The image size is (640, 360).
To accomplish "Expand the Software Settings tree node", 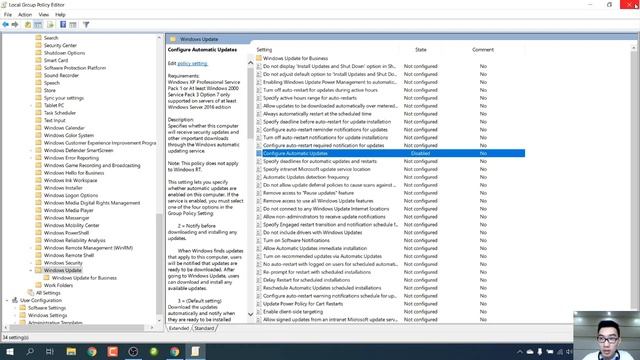I will click(15, 308).
